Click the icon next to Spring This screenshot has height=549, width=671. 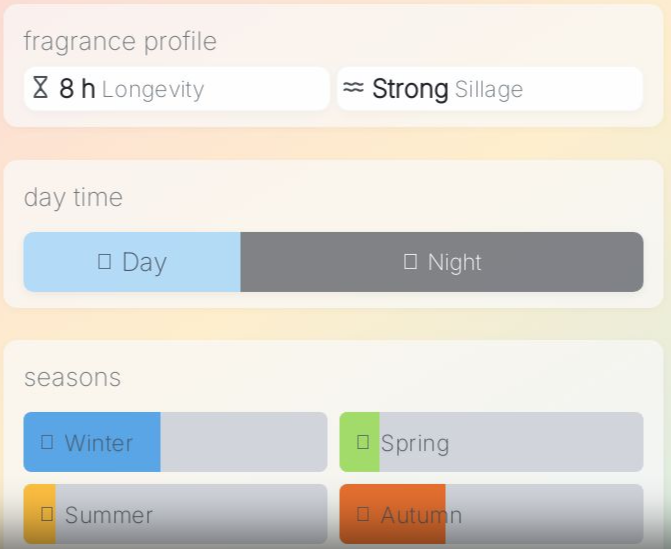point(363,442)
